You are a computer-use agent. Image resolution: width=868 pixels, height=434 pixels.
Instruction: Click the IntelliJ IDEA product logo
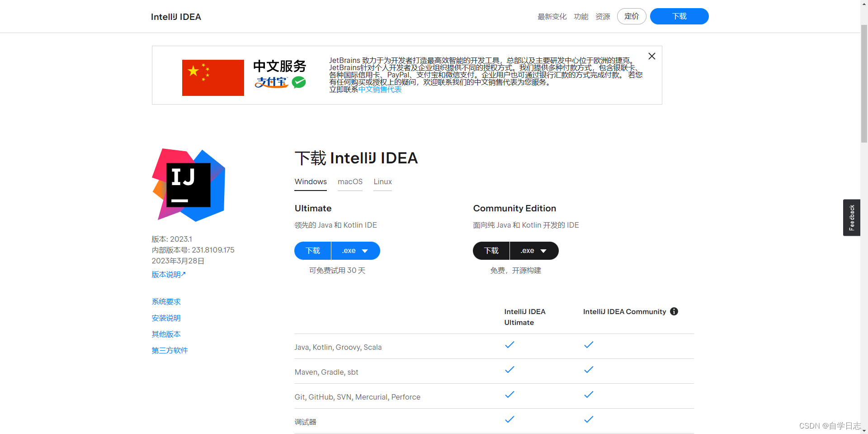(188, 185)
